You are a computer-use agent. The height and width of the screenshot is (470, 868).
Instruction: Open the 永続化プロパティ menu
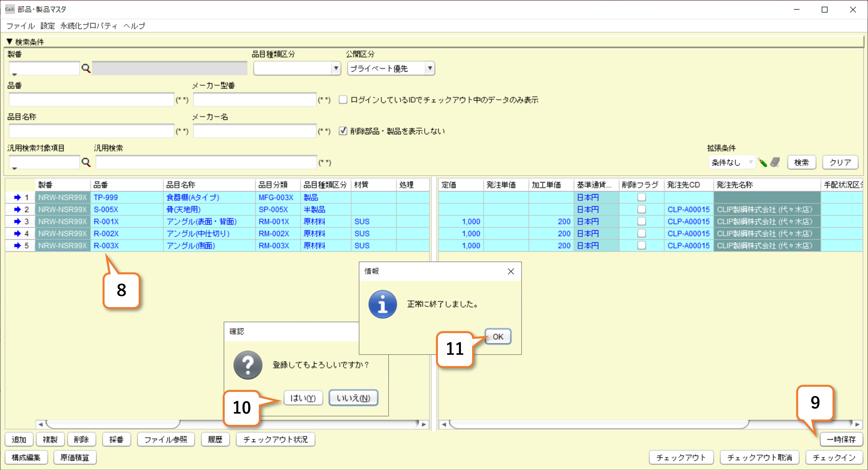[89, 26]
